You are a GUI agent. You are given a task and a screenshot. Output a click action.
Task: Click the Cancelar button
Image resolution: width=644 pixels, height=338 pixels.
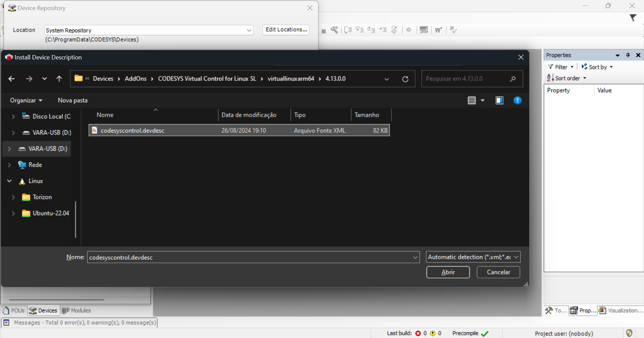click(498, 272)
